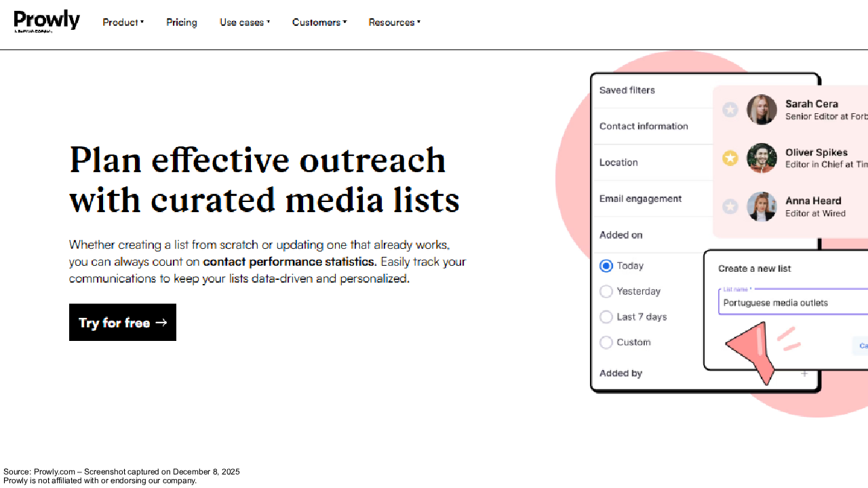Select the Custom date radio button

click(606, 342)
